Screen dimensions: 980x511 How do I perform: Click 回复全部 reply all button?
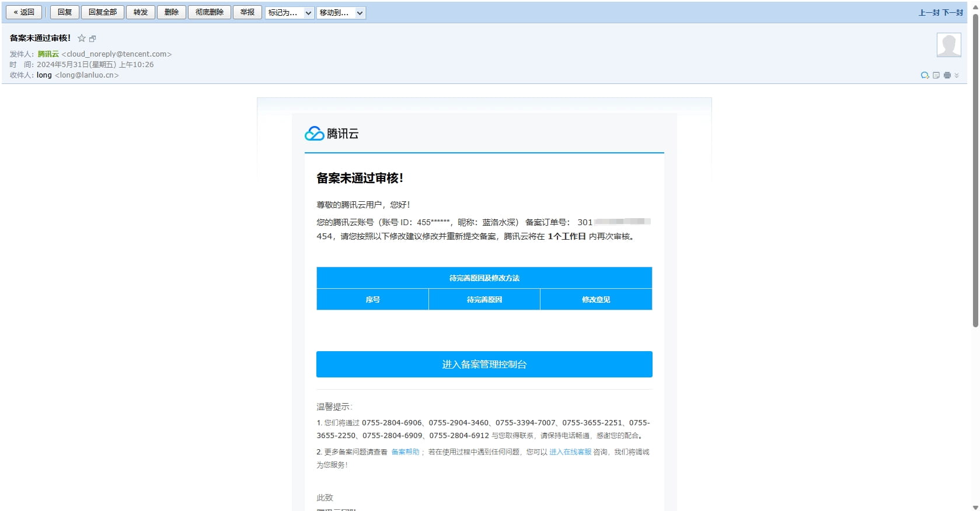pyautogui.click(x=103, y=12)
